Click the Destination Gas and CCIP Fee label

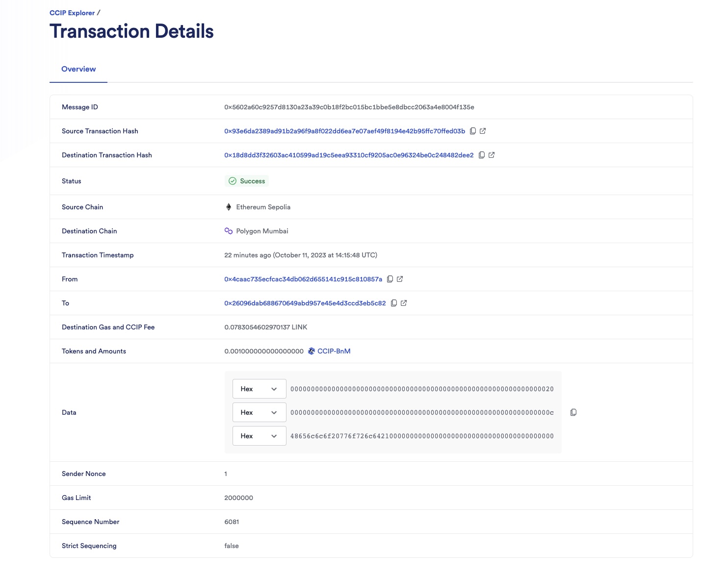108,327
